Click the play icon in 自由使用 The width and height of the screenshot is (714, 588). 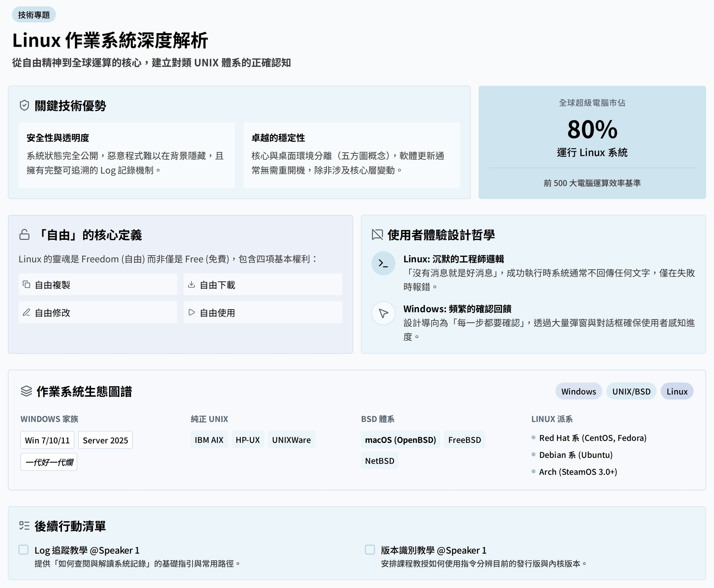191,312
